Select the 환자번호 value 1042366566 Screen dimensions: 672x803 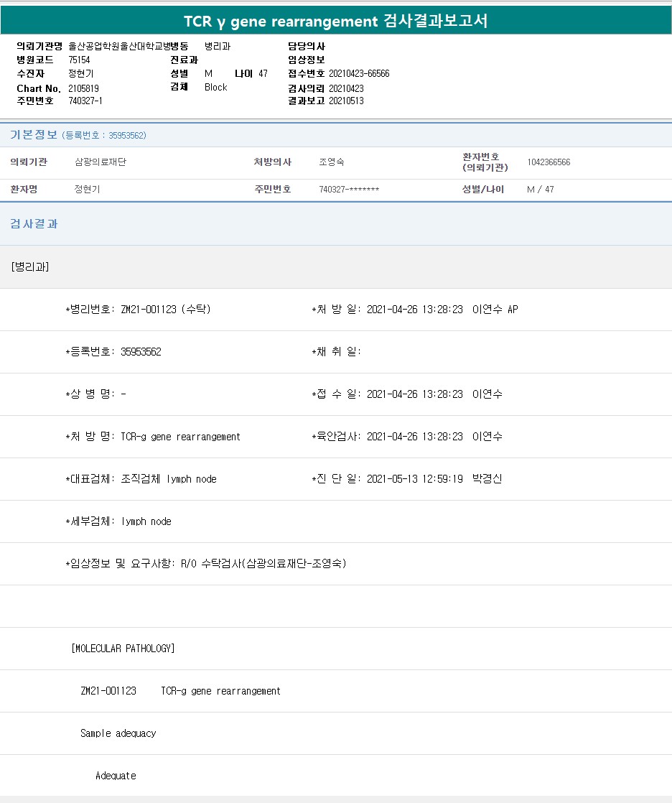[x=549, y=162]
